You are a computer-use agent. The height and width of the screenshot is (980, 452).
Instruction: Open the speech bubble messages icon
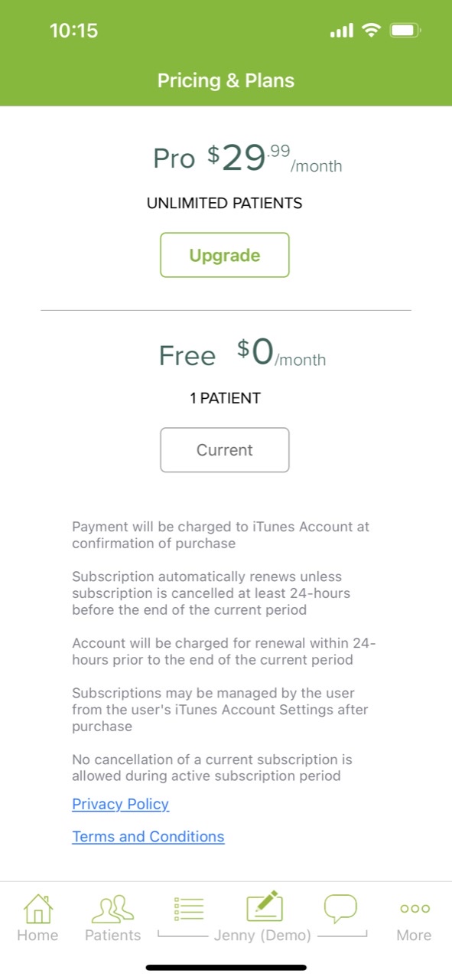pos(340,909)
